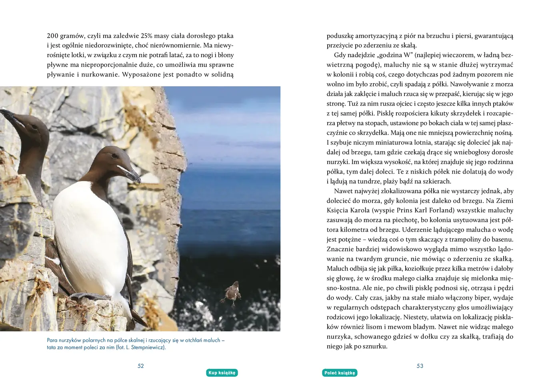Click the line starting "pływanie i nurkowanie. Wyposażone"

tap(140, 74)
